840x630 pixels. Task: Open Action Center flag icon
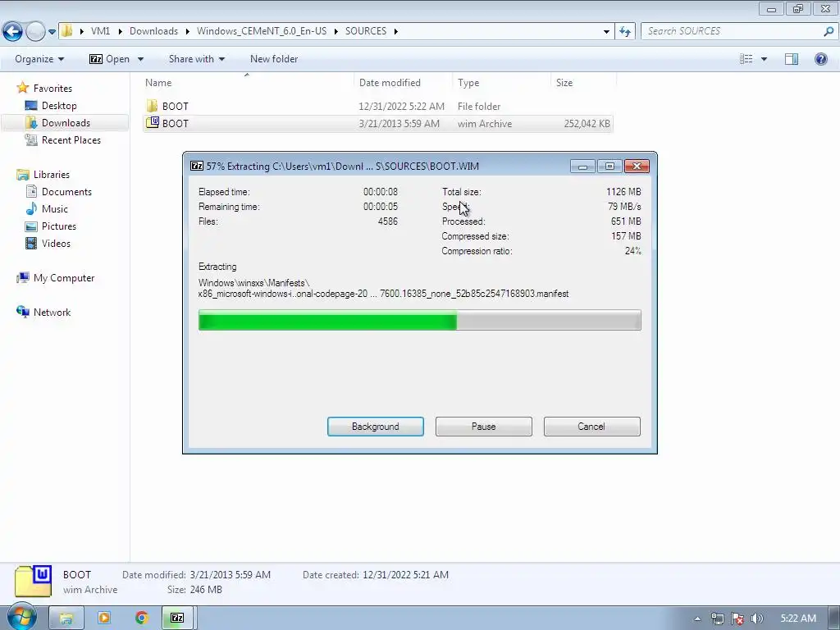tap(737, 619)
